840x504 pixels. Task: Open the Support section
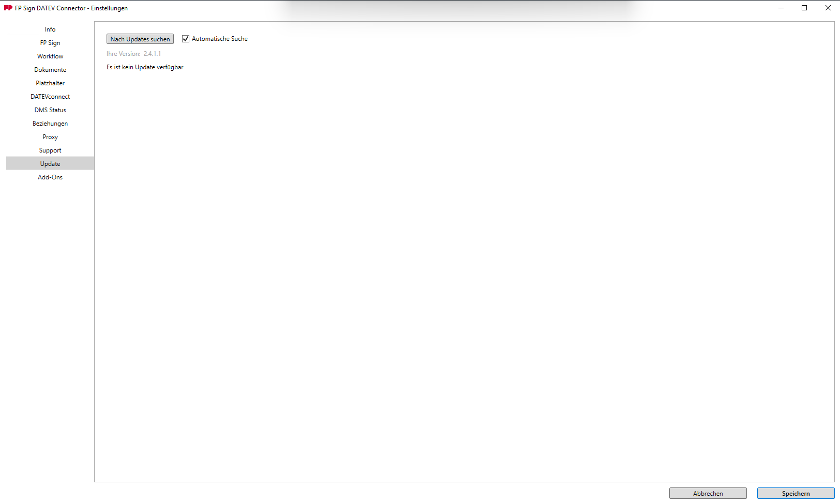coord(50,150)
